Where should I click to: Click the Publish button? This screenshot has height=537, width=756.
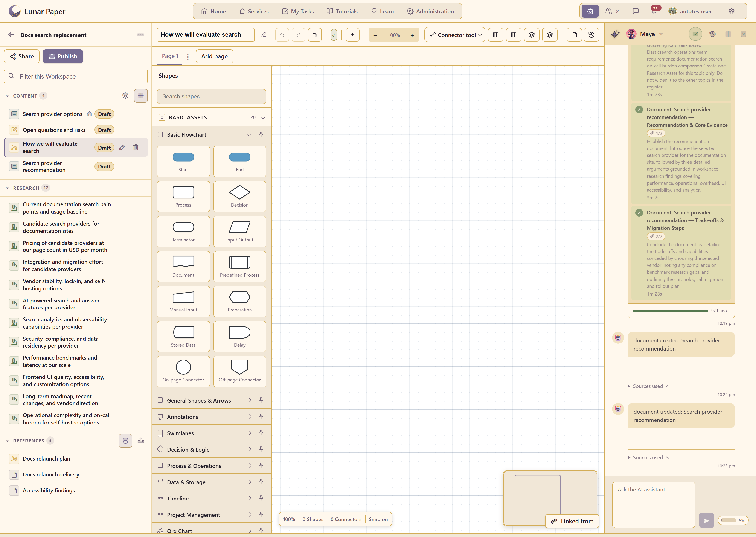[x=63, y=56]
